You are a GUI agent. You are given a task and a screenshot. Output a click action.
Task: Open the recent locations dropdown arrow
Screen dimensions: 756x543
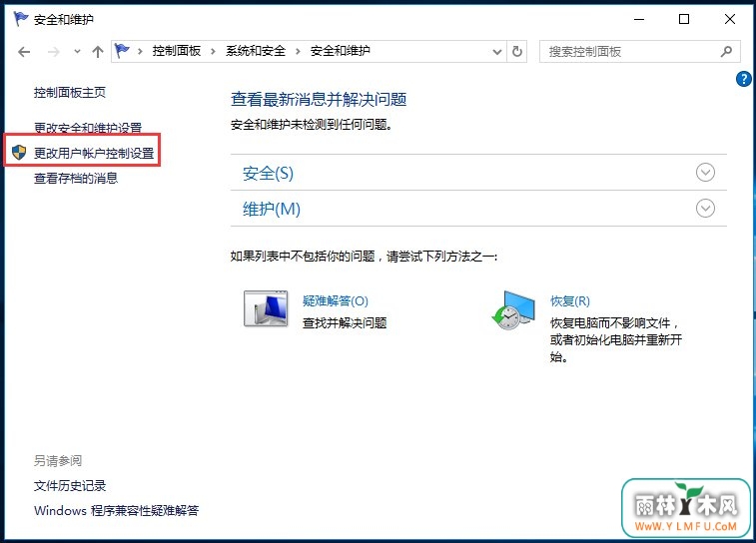pos(77,52)
